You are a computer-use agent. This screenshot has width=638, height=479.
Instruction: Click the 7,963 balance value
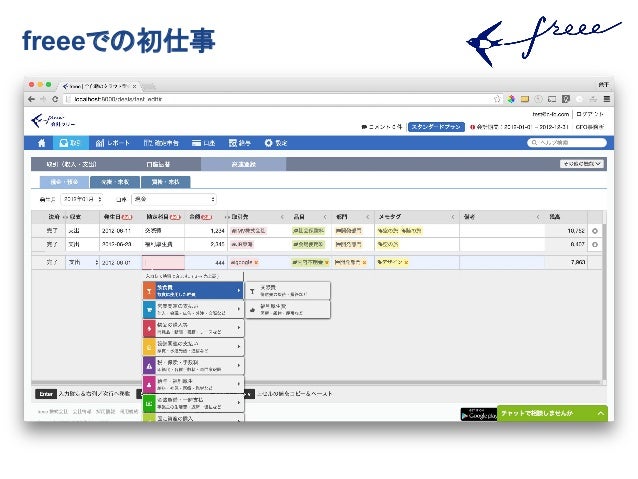pyautogui.click(x=578, y=262)
